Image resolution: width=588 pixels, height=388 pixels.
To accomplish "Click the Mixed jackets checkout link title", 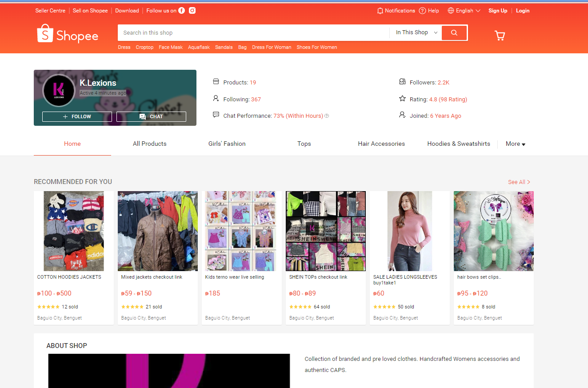I will [152, 277].
